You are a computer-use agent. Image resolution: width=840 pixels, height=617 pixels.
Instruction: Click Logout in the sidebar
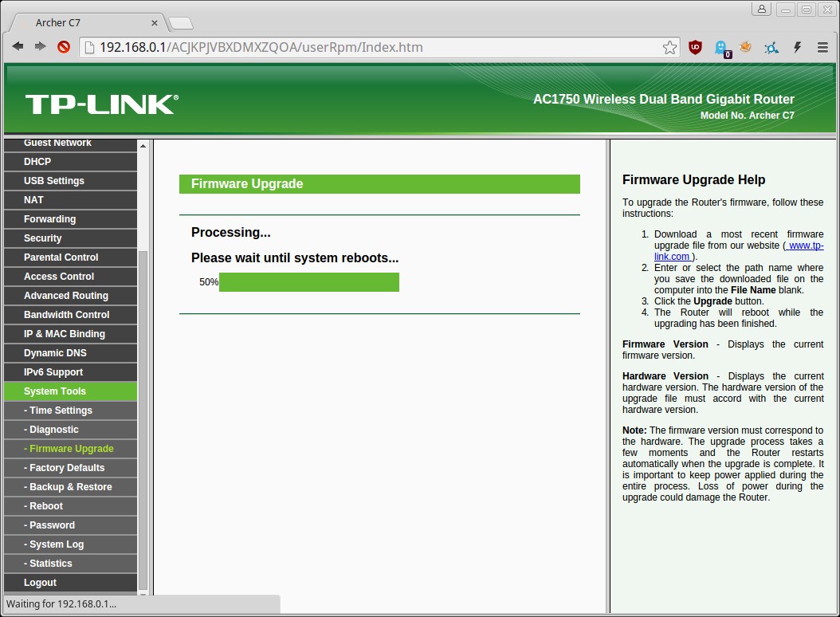tap(71, 583)
